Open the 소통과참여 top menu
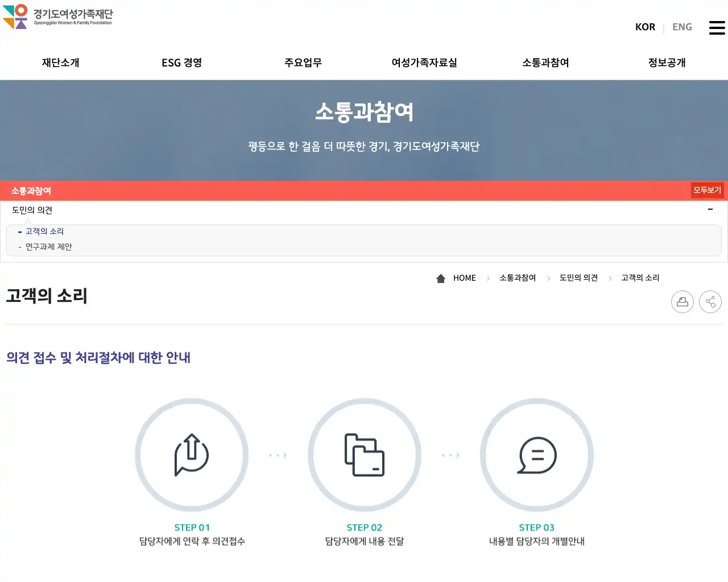The width and height of the screenshot is (728, 582). [546, 63]
